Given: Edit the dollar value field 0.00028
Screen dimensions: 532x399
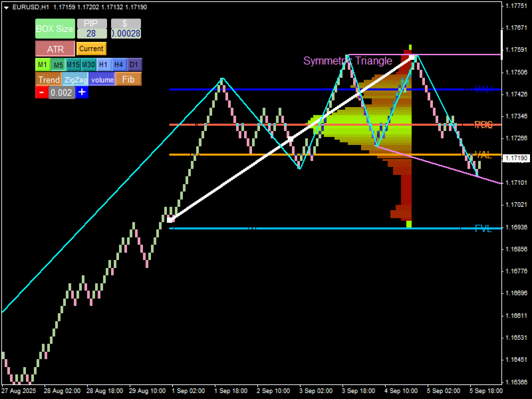Looking at the screenshot, I should coord(126,33).
